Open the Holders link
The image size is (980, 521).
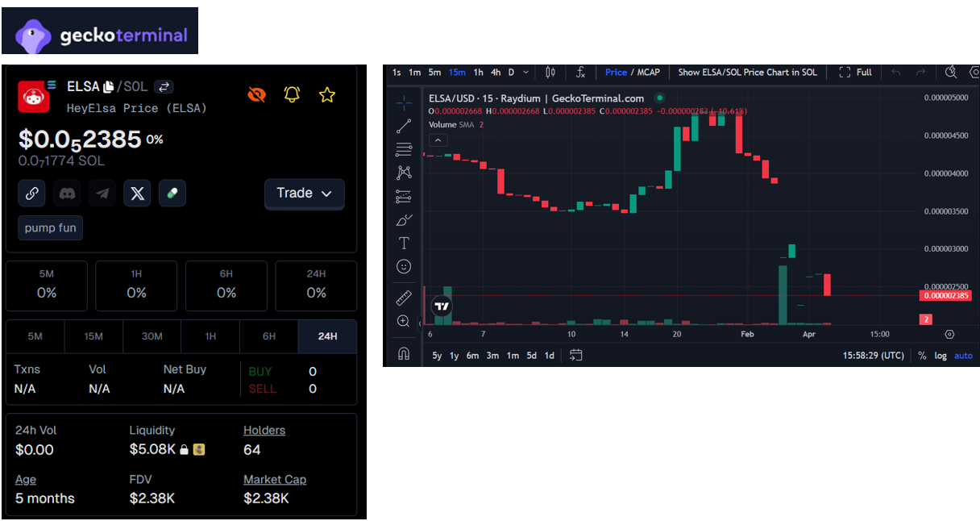point(264,431)
